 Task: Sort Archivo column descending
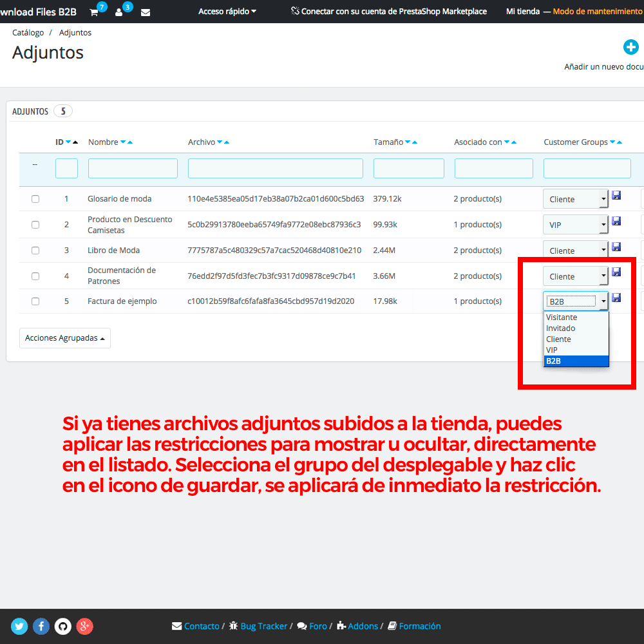pos(220,142)
